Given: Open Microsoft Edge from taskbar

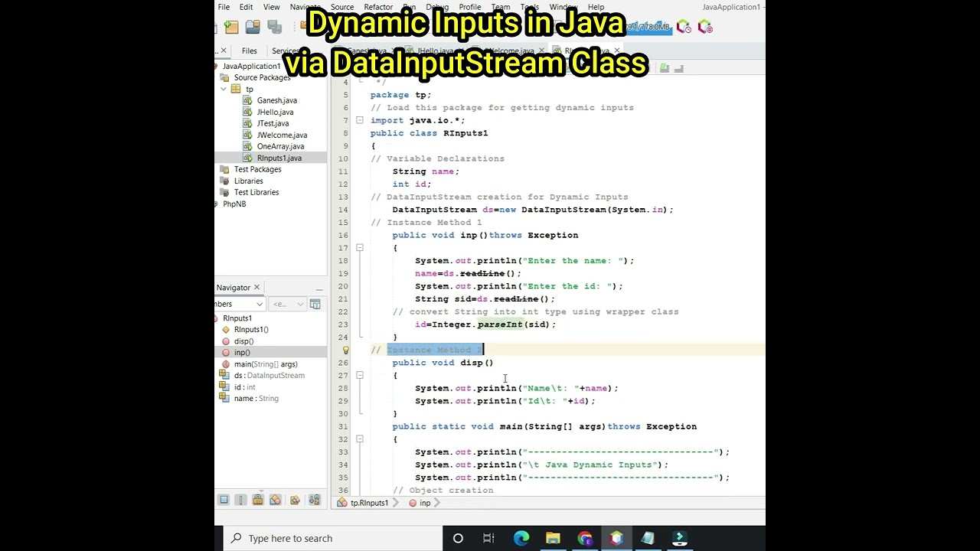Looking at the screenshot, I should point(521,538).
